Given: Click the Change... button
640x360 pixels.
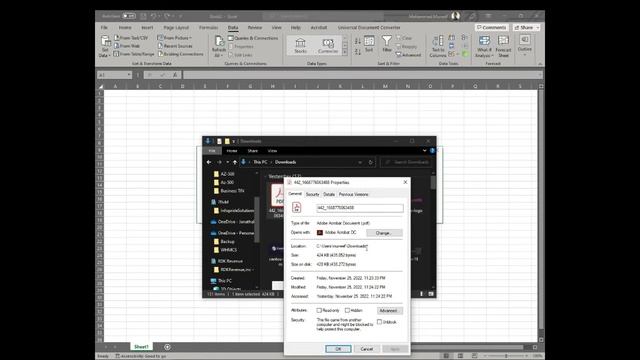Looking at the screenshot, I should coord(384,233).
